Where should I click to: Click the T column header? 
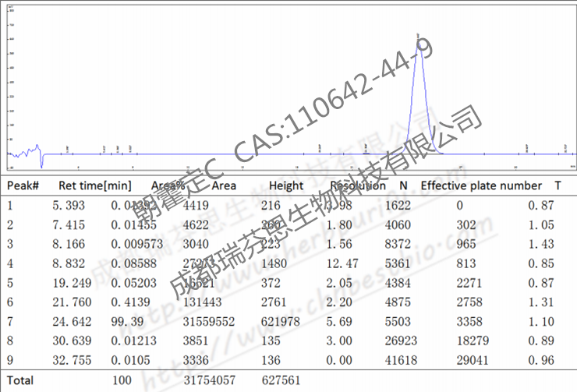point(557,186)
